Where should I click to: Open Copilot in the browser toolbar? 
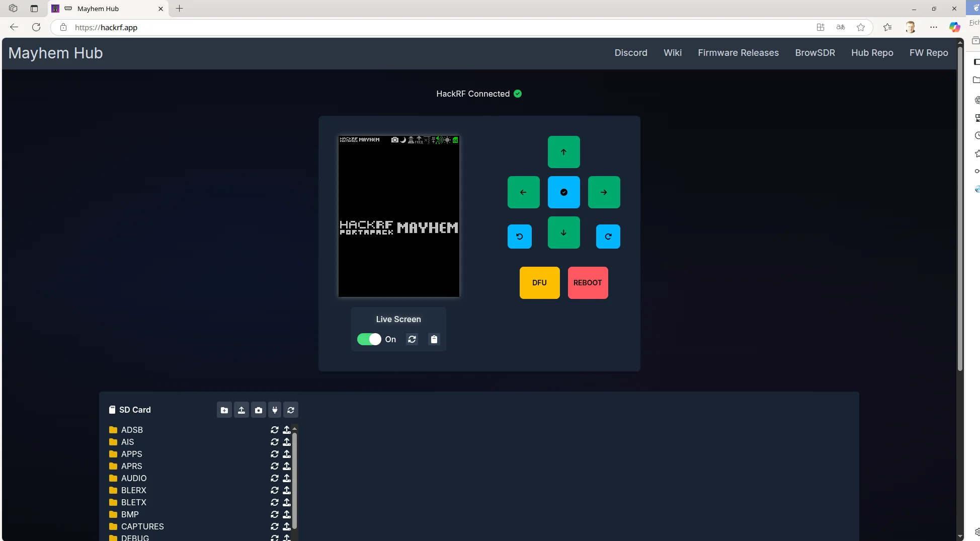954,27
